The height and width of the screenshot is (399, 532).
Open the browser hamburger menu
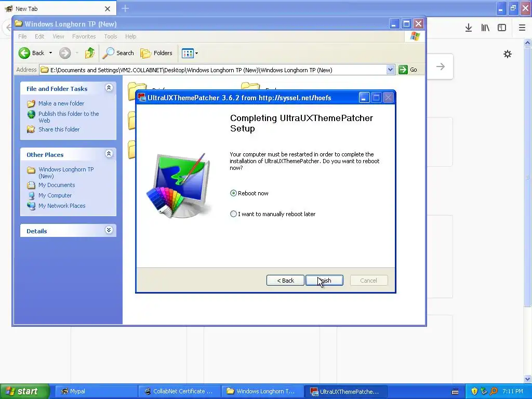point(522,28)
